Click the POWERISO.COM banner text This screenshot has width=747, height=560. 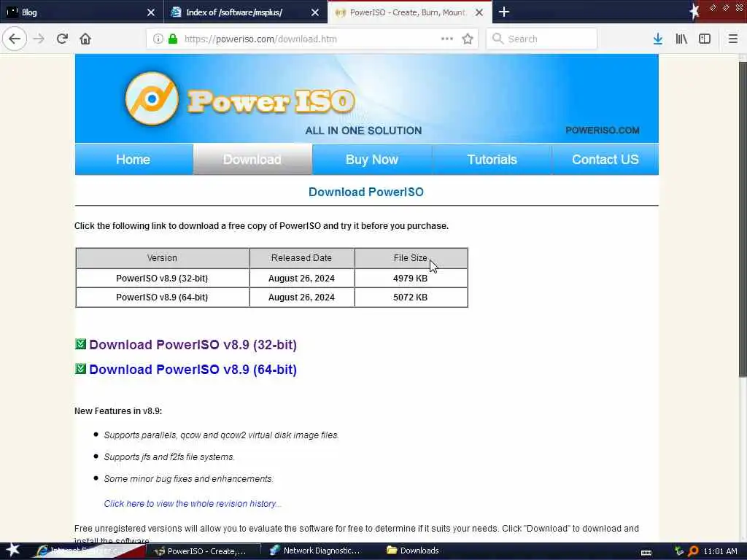click(602, 131)
